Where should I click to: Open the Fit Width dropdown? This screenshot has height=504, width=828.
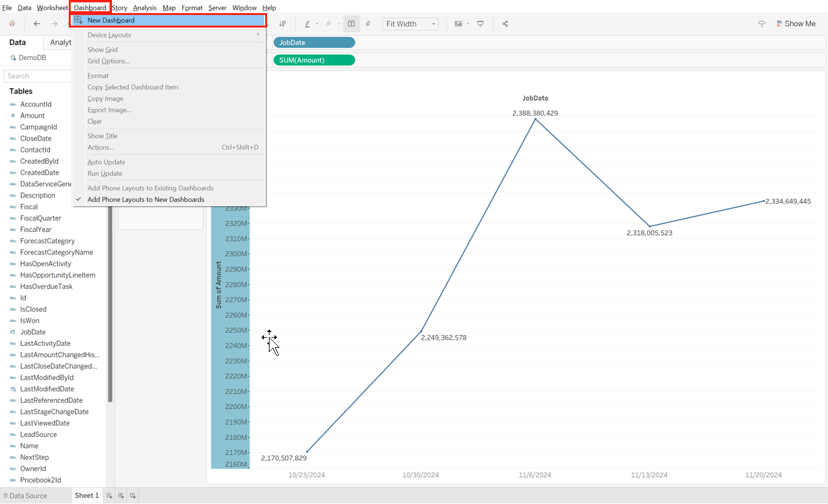click(x=433, y=23)
